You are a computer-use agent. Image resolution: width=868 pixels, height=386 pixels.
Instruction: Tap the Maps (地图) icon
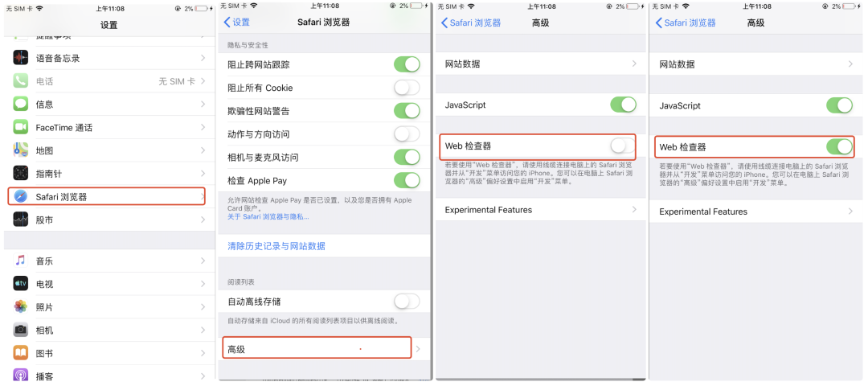pos(21,150)
